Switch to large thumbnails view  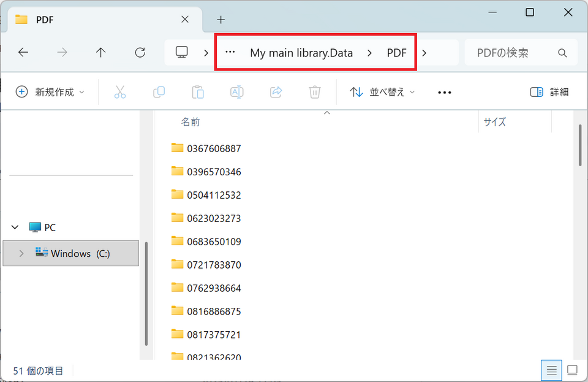[x=572, y=370]
